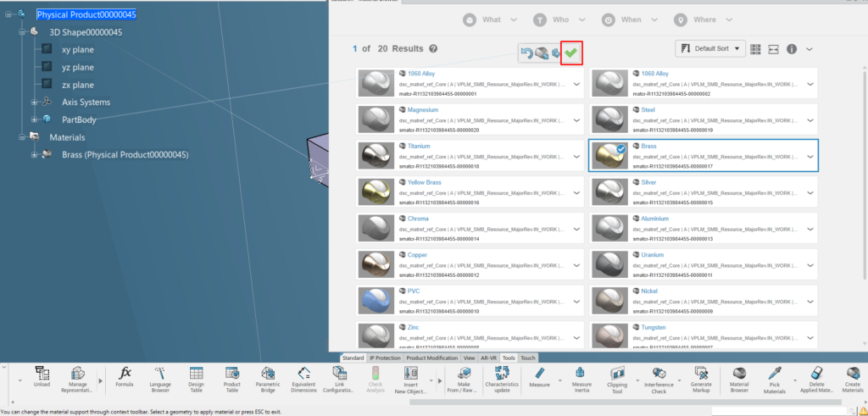The width and height of the screenshot is (868, 416).
Task: Launch the Language Browser tool
Action: click(160, 379)
